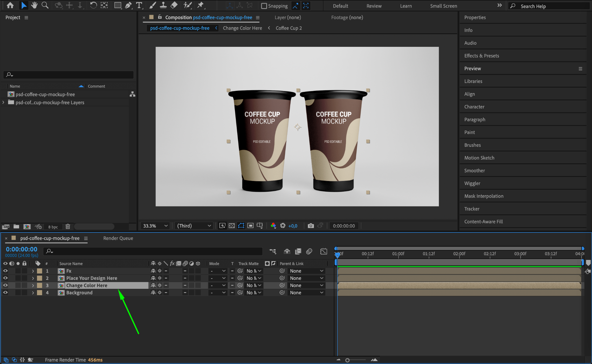
Task: Open the Effects & Presets panel
Action: (x=482, y=56)
